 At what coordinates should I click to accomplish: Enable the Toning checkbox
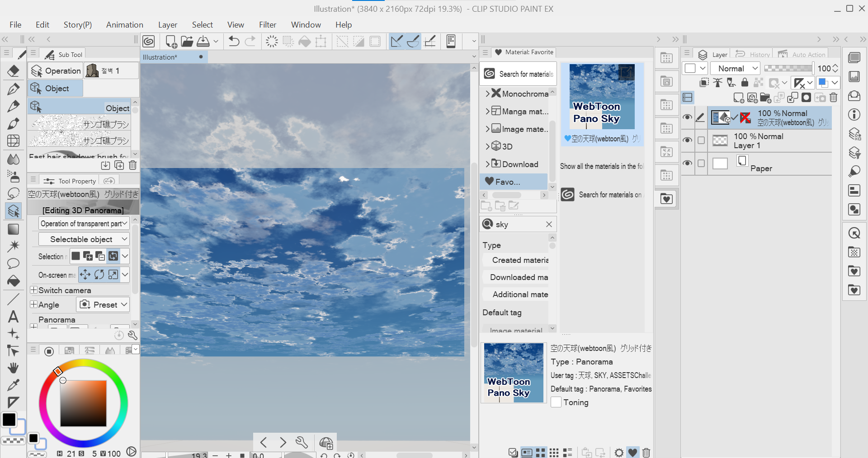point(556,402)
